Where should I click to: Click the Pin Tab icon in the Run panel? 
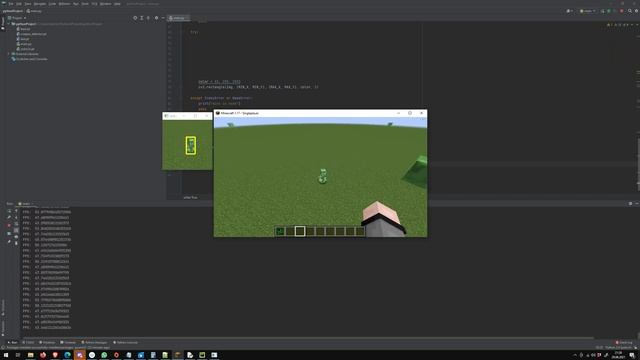click(x=9, y=242)
